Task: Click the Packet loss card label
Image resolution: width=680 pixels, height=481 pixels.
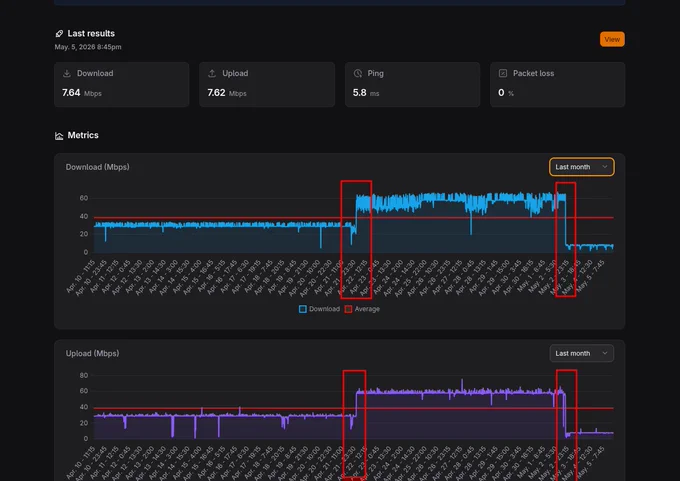Action: click(x=533, y=73)
